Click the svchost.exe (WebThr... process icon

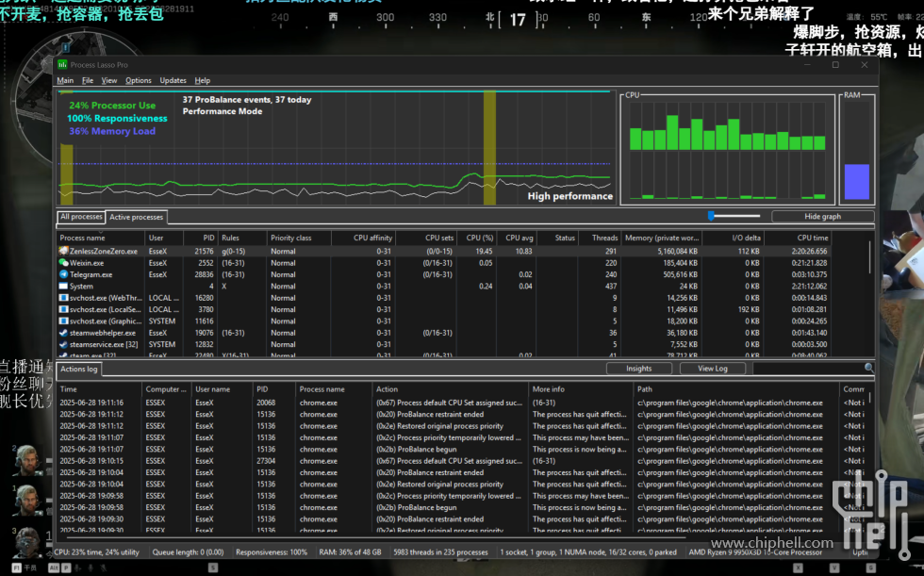[64, 298]
